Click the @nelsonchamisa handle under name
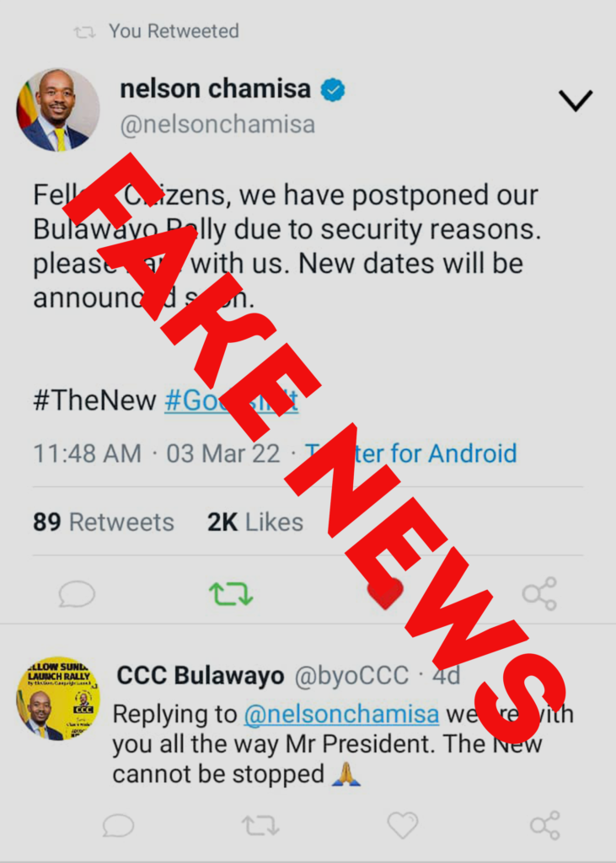Viewport: 616px width, 863px height. click(217, 125)
